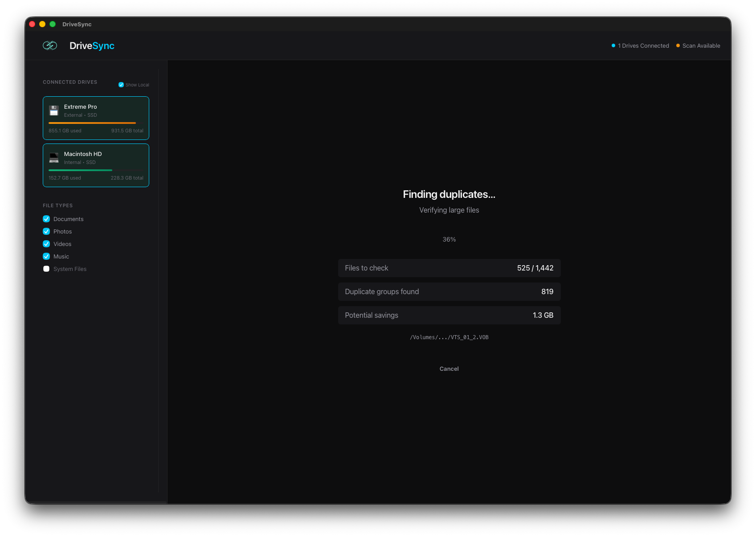Enable the System Files checkbox
The width and height of the screenshot is (756, 537).
pos(46,269)
